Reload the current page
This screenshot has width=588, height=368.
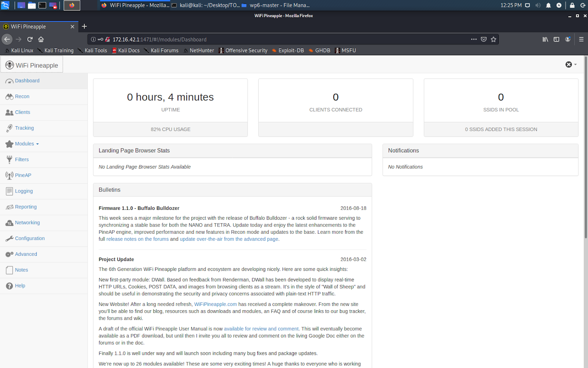[30, 39]
